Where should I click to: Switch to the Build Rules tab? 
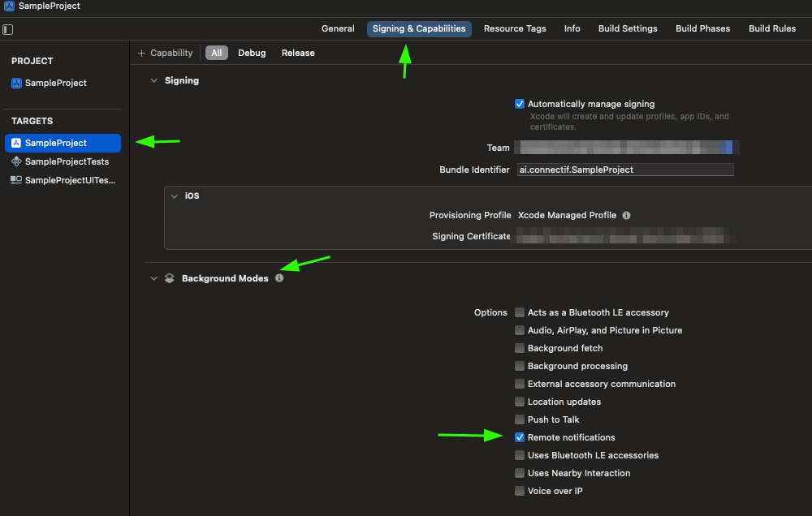tap(772, 29)
